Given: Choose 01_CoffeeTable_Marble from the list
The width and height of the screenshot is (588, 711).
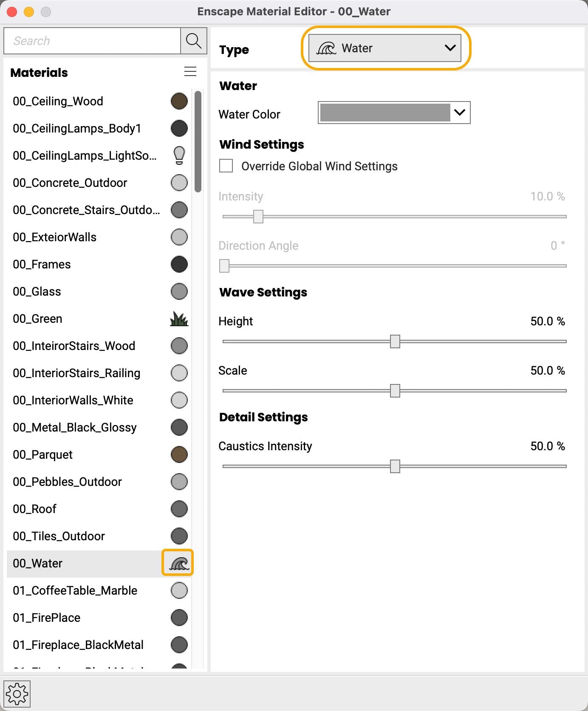Looking at the screenshot, I should (x=75, y=590).
